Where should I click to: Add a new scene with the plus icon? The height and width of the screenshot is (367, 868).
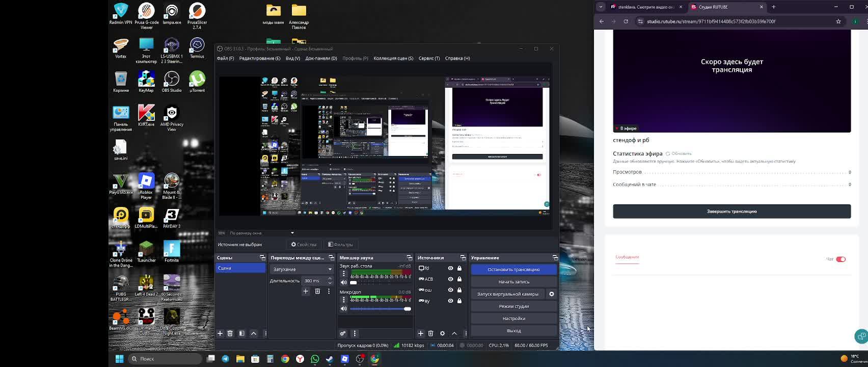[220, 333]
